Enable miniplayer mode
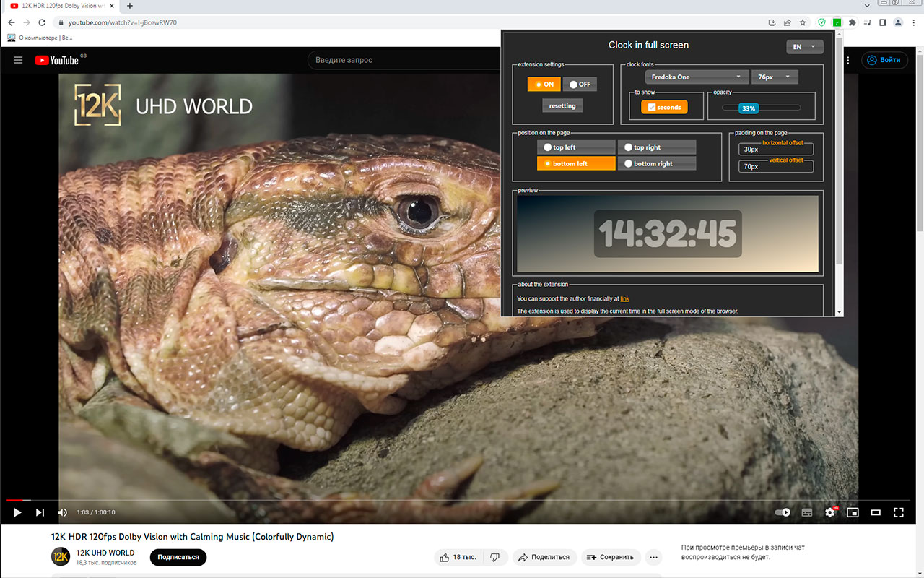Image resolution: width=924 pixels, height=578 pixels. (853, 512)
